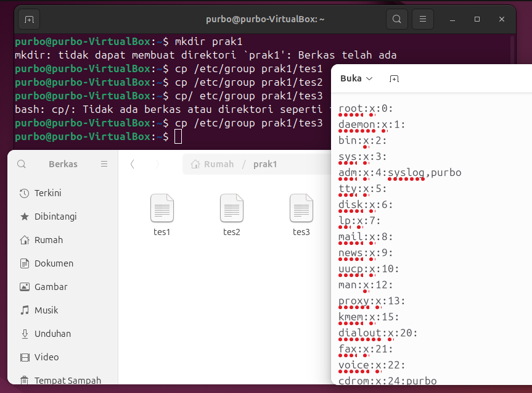The image size is (532, 393).
Task: Open a new tab in the terminal window
Action: 29,19
